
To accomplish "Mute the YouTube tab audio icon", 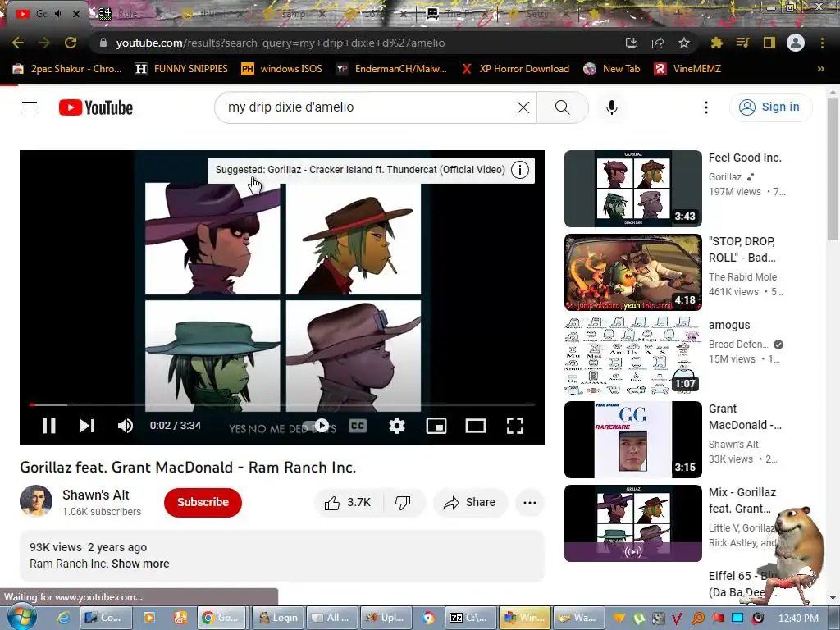I will tap(58, 14).
